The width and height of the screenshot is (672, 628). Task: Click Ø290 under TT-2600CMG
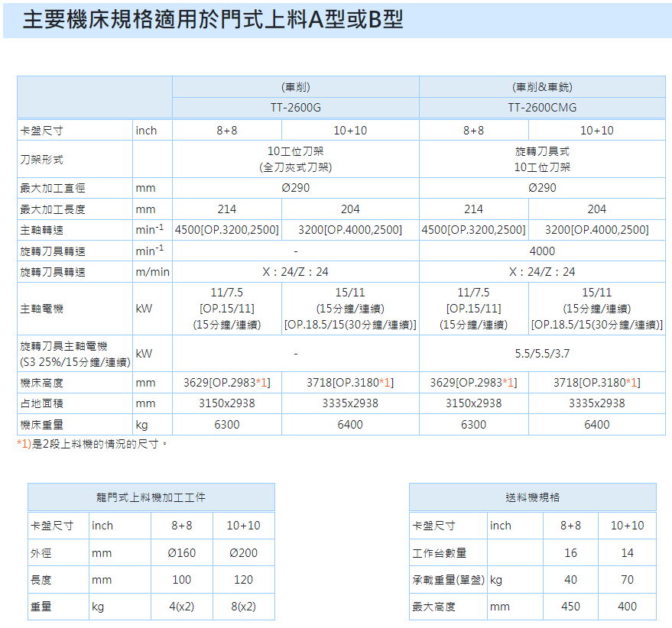tap(542, 188)
